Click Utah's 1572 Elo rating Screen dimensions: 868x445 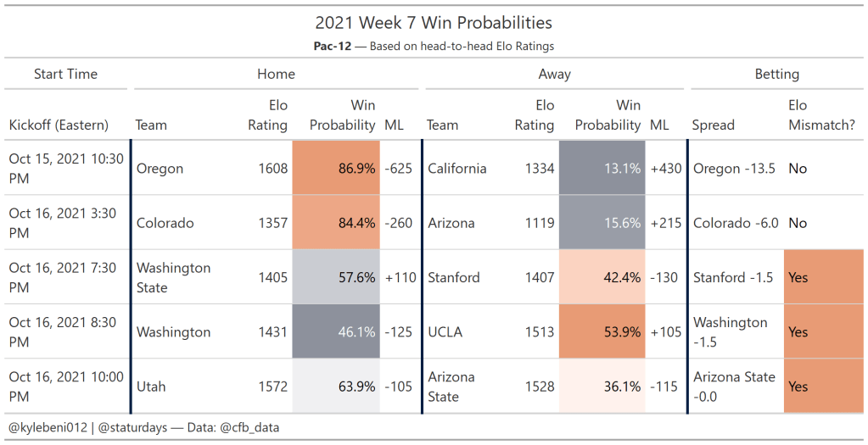coord(272,387)
